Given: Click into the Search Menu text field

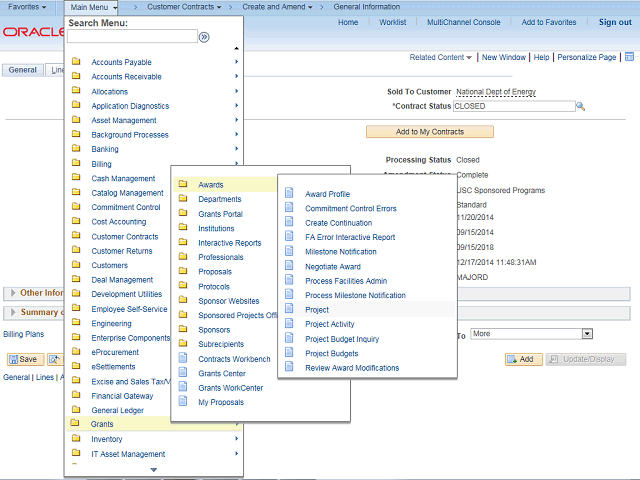Looking at the screenshot, I should (132, 37).
